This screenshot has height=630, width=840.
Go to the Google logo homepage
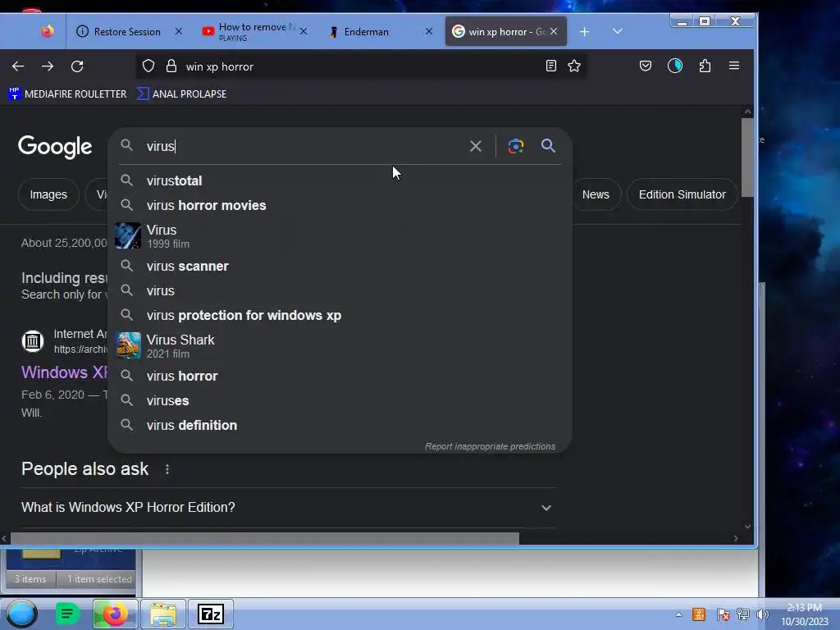coord(55,146)
